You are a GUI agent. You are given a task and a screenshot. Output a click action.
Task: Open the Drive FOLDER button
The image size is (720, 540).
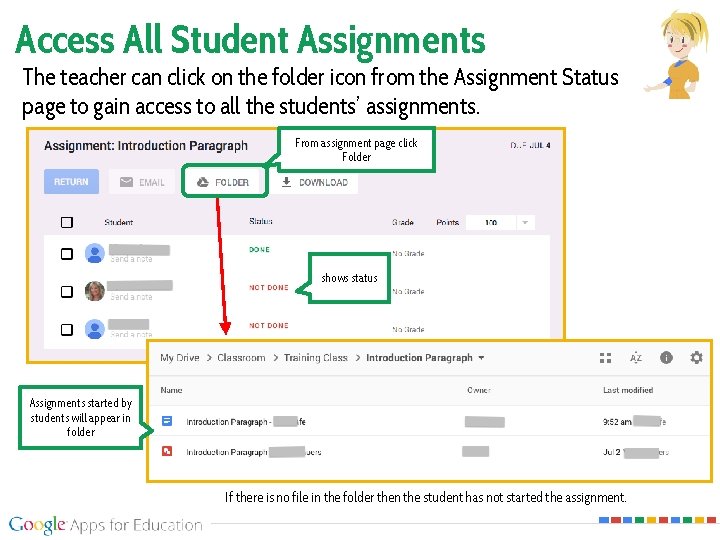click(x=224, y=182)
